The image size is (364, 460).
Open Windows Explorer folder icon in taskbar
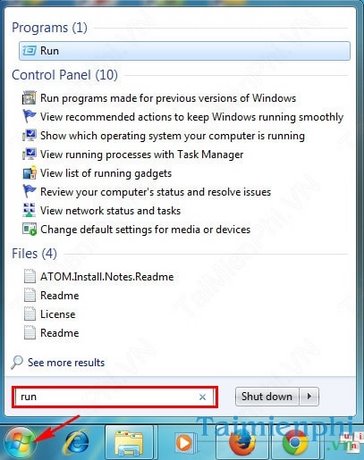point(128,443)
